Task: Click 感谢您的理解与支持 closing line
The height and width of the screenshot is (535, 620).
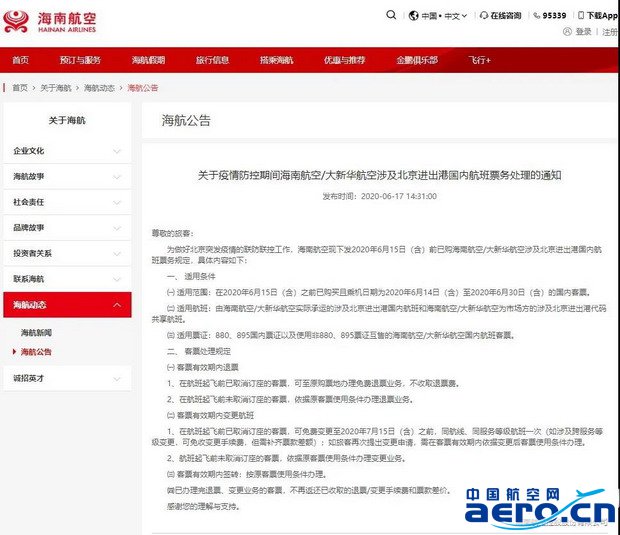Action: point(203,506)
